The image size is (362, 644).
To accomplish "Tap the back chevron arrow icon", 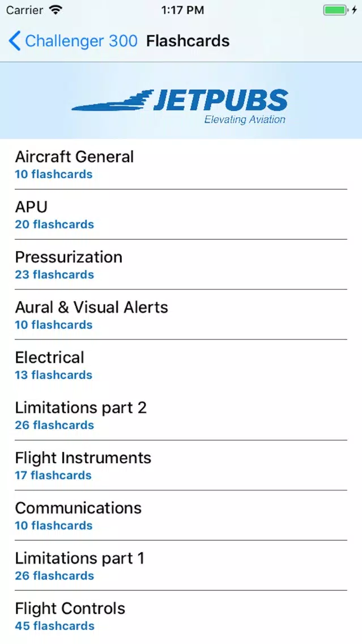I will pyautogui.click(x=14, y=41).
